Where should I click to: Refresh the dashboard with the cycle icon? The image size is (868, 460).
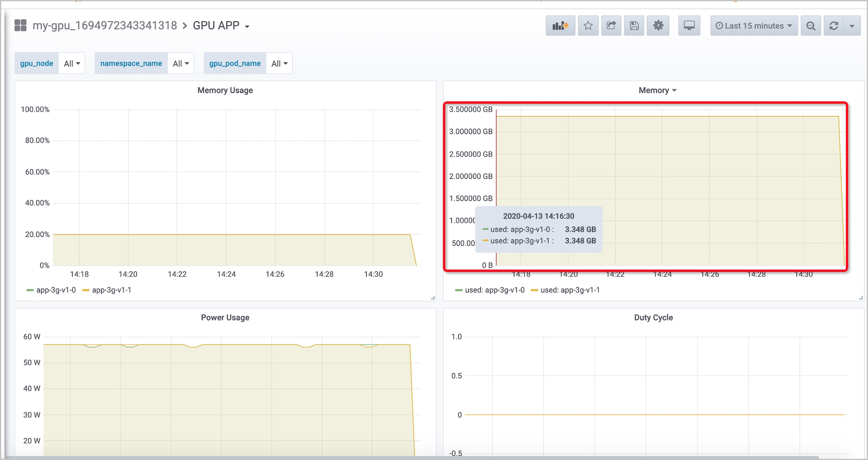(x=833, y=25)
